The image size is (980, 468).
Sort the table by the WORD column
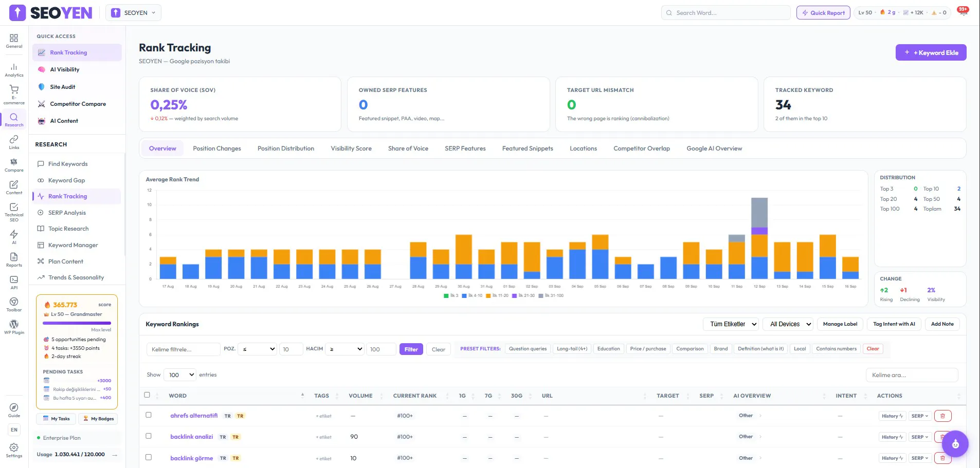pos(237,396)
